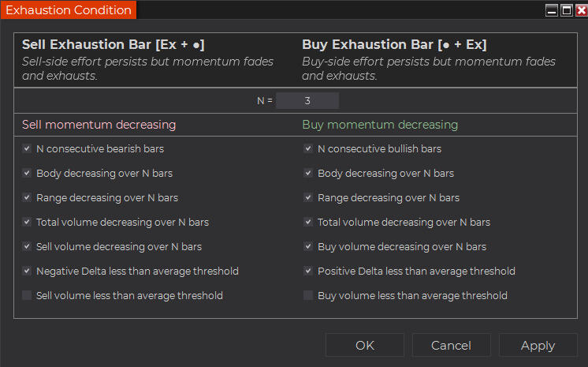This screenshot has height=367, width=588.
Task: Disable sell-side Range decreasing over N bars
Action: [27, 197]
